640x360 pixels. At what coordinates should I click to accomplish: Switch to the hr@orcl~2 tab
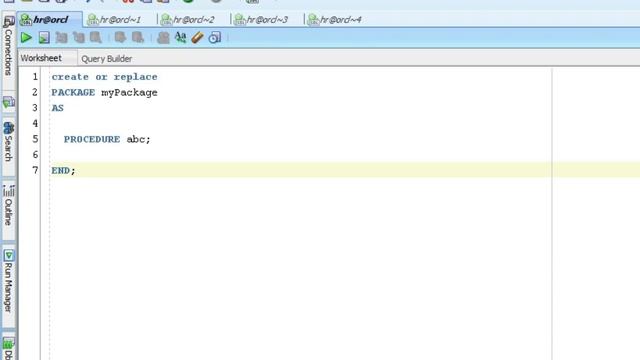[188, 20]
